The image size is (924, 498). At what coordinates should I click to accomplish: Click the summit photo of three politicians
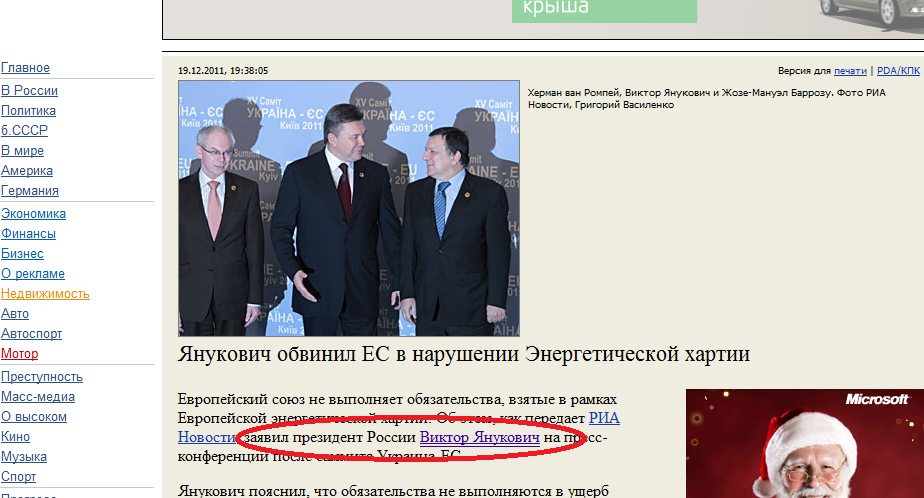click(x=349, y=209)
